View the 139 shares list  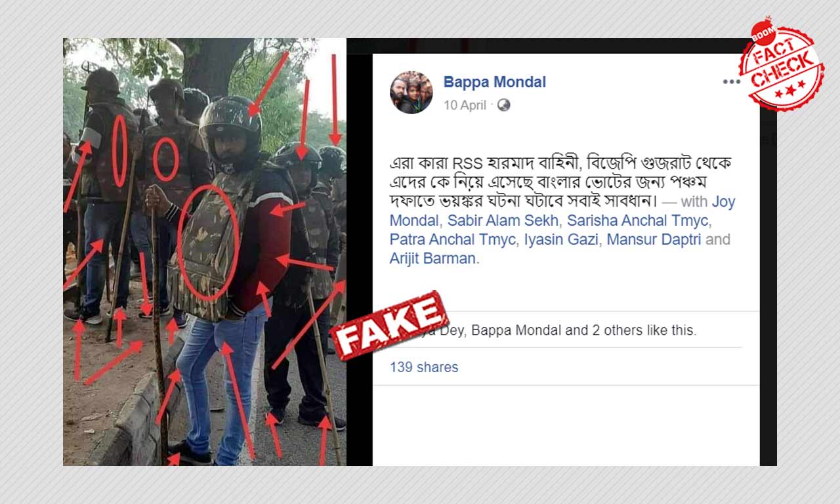pos(424,367)
